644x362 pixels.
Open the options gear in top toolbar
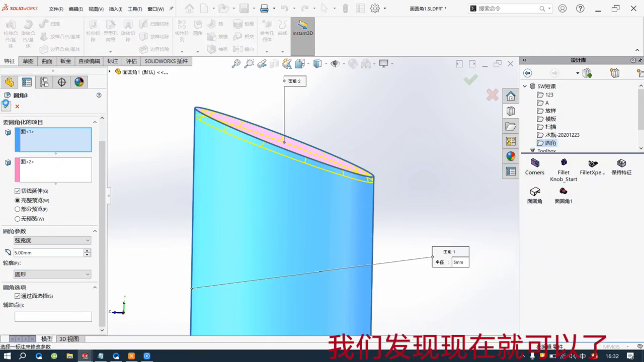pos(375,9)
